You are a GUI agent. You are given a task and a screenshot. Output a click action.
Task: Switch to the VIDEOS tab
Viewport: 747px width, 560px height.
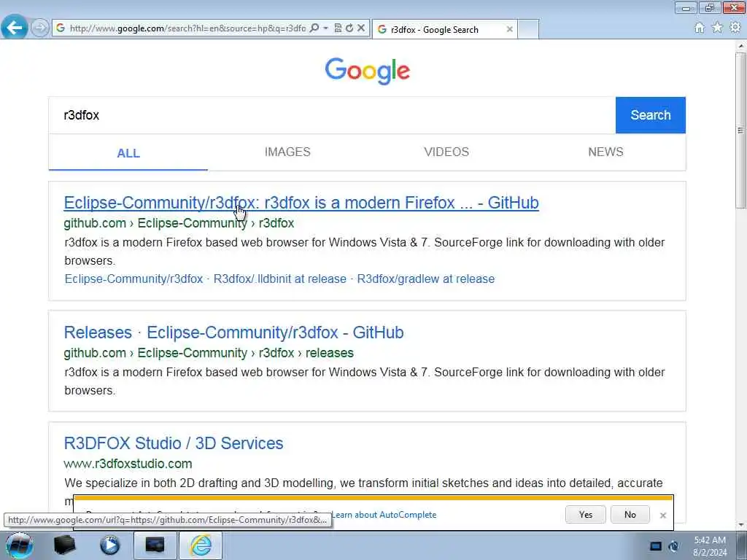[446, 152]
